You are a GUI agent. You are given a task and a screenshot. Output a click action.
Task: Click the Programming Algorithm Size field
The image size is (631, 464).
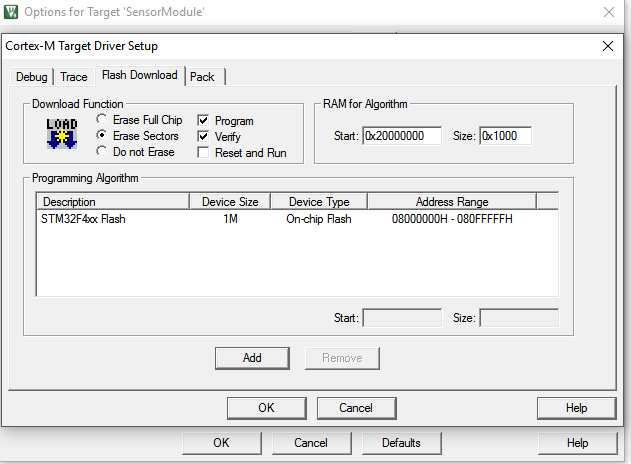(519, 318)
